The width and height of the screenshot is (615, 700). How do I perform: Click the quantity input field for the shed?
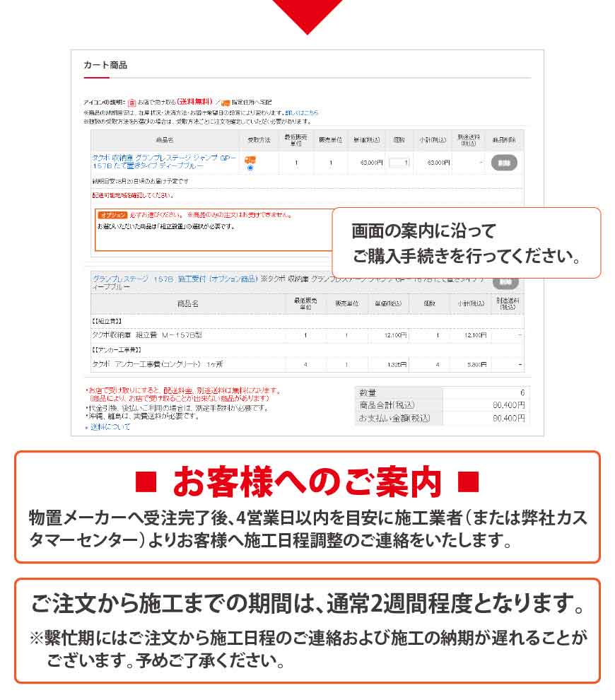[x=399, y=163]
